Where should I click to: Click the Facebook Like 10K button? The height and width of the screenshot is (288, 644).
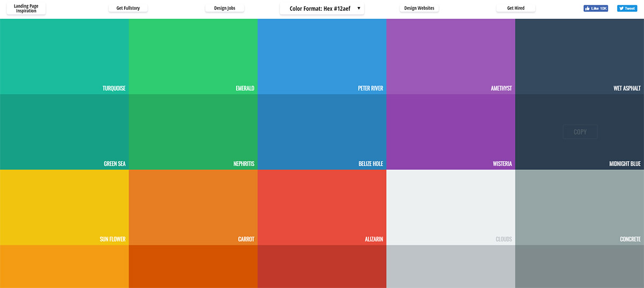point(596,9)
